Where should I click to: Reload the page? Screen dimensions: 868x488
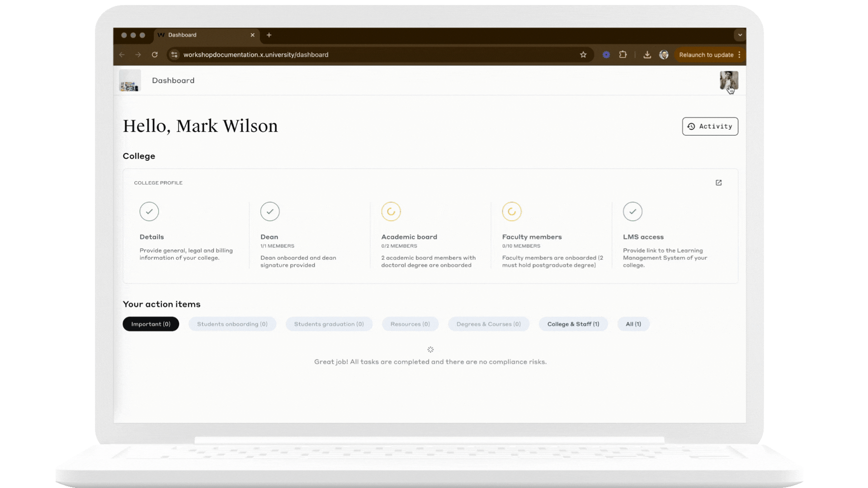155,55
